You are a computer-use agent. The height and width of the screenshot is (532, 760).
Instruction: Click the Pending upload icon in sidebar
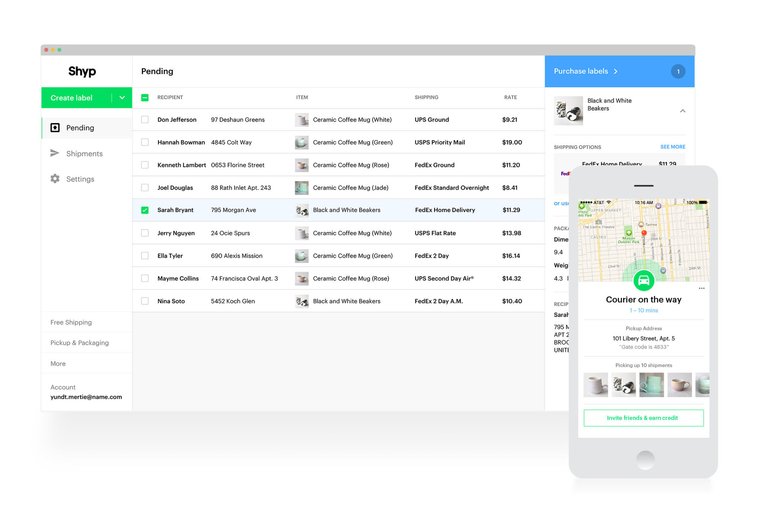point(55,128)
